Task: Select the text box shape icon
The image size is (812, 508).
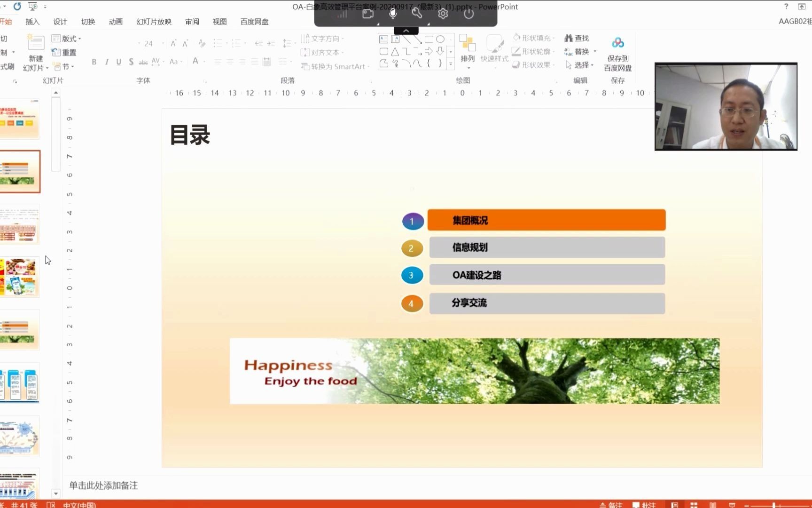Action: coord(383,39)
